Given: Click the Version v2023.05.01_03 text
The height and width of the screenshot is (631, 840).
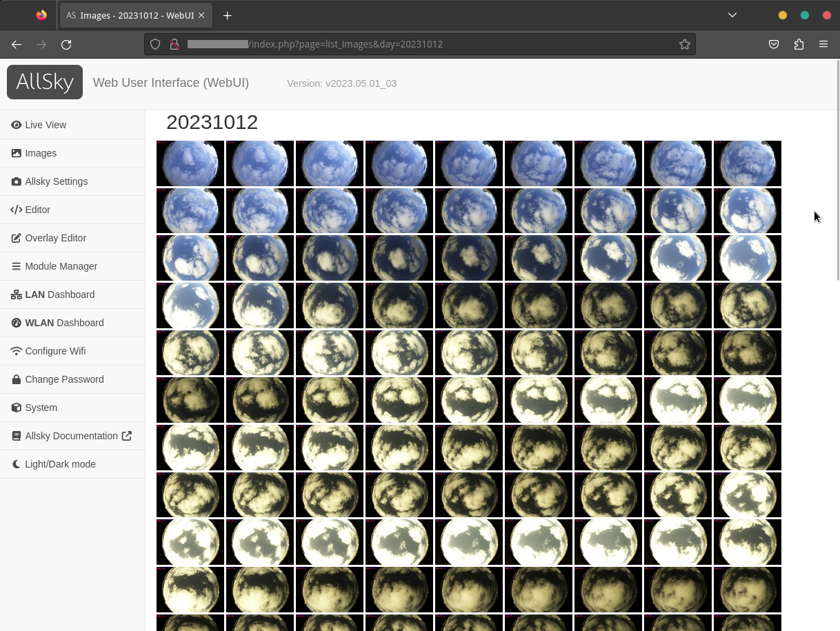Looking at the screenshot, I should coord(341,83).
